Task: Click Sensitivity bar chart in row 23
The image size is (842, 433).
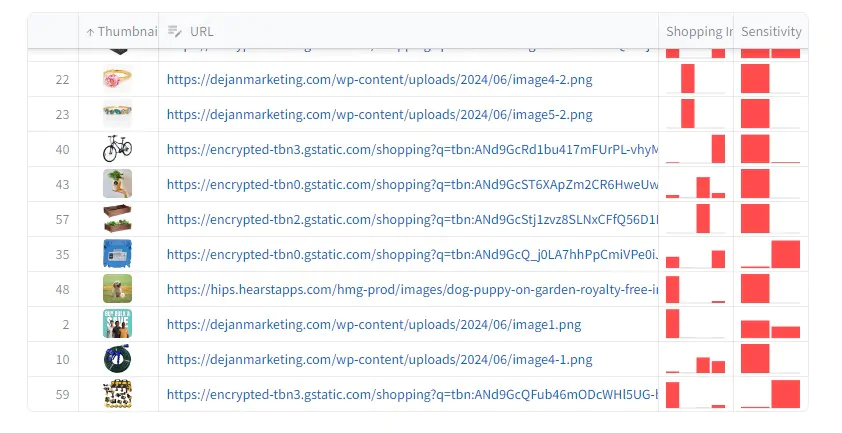Action: (771, 114)
